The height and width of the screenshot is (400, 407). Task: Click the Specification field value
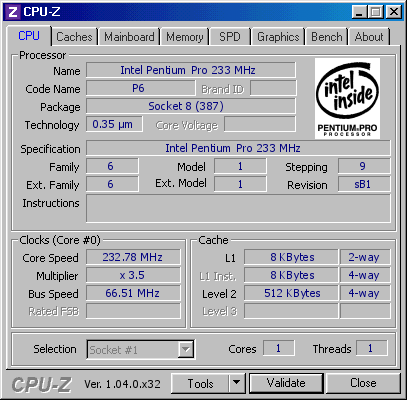pos(238,148)
